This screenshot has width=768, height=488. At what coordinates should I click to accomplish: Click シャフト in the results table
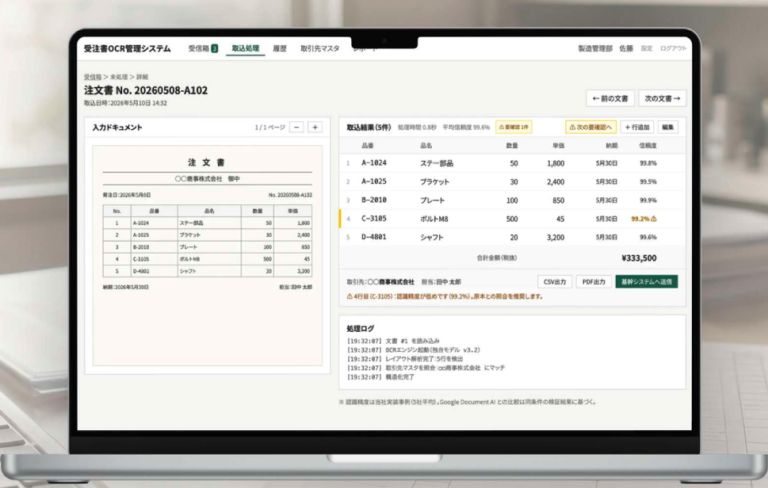(x=432, y=237)
